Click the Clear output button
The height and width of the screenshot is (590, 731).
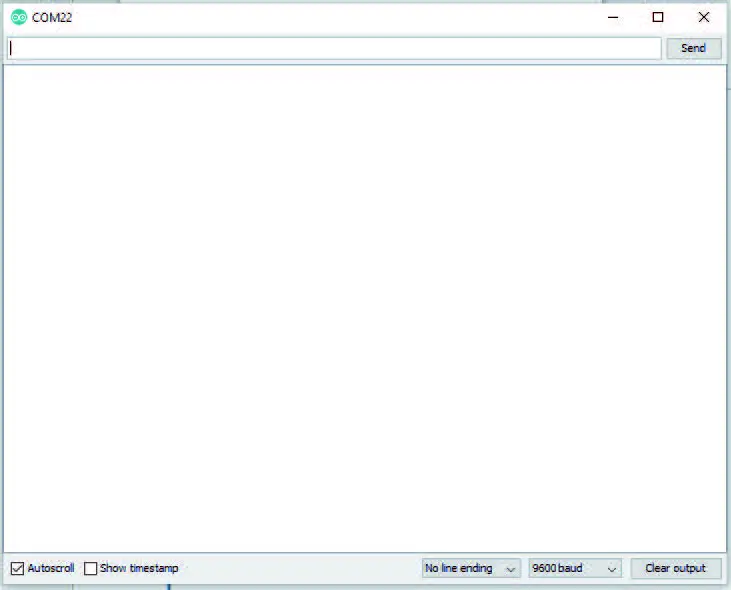coord(676,569)
